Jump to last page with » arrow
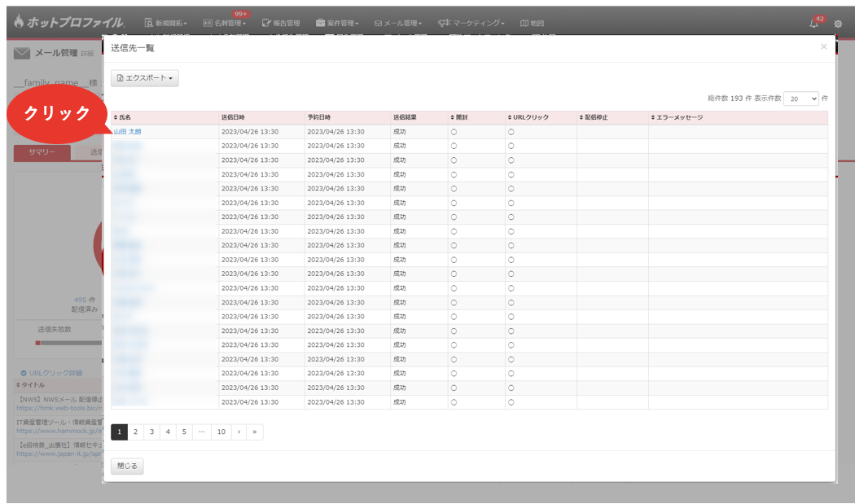The height and width of the screenshot is (504, 855). (x=255, y=432)
